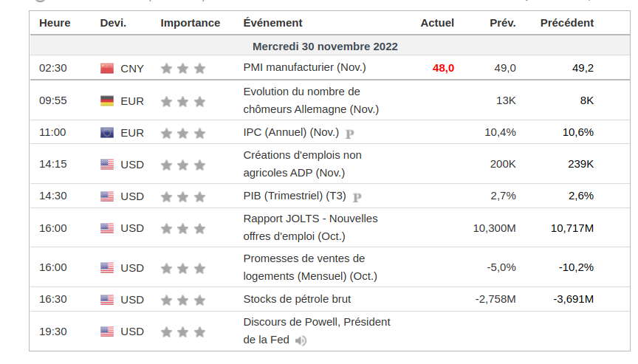Click the China flag icon for CNY
This screenshot has height=364, width=638.
(x=107, y=68)
